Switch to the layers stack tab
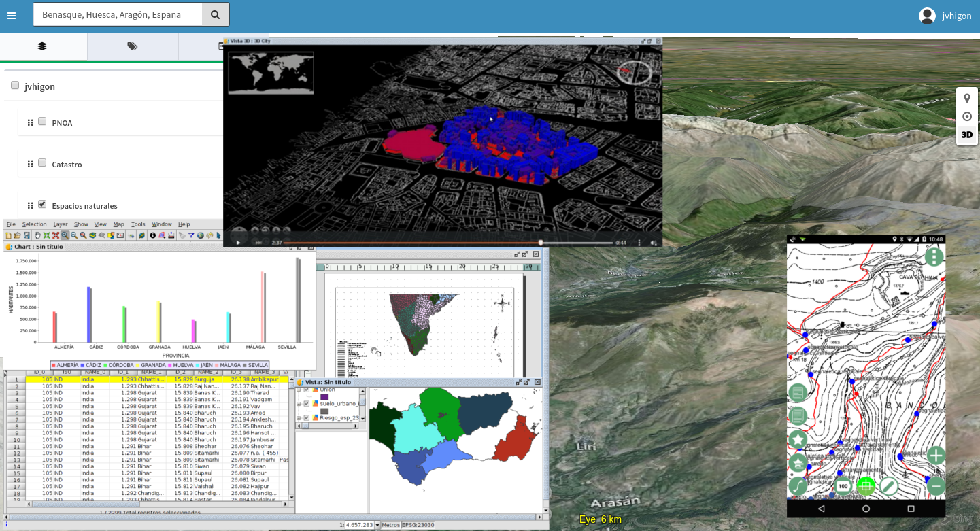This screenshot has height=531, width=980. tap(42, 46)
